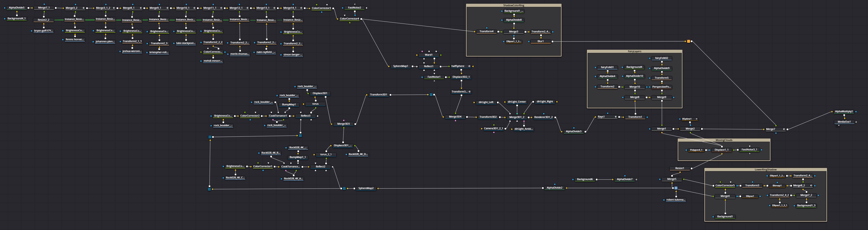Click the SphereMap2 node

pyautogui.click(x=366, y=188)
